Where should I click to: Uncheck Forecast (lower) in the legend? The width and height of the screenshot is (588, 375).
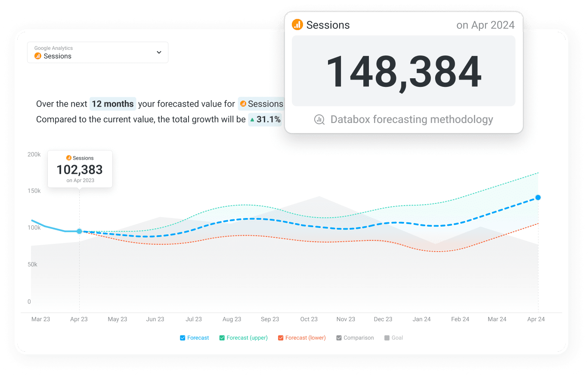point(281,338)
